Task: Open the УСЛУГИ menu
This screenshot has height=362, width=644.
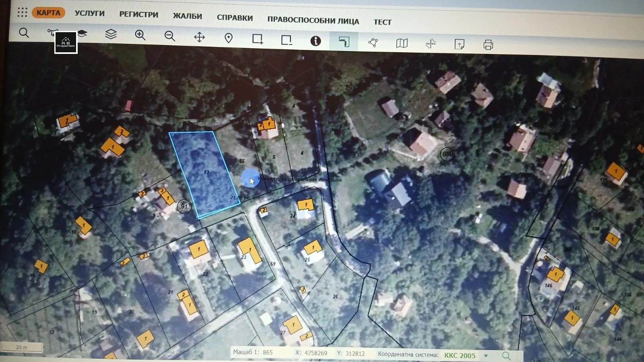Action: [89, 13]
